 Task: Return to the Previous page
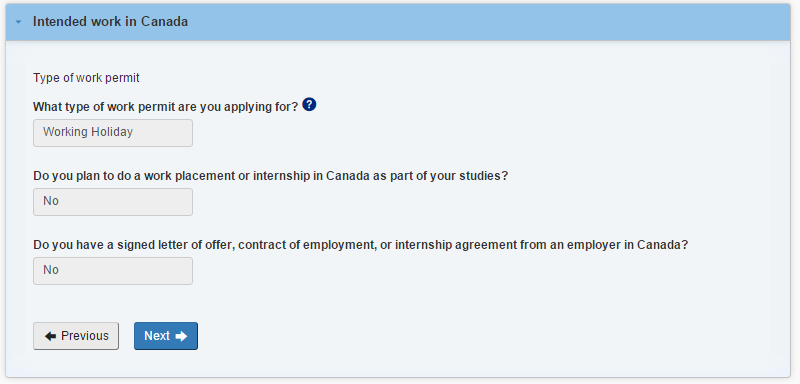76,336
